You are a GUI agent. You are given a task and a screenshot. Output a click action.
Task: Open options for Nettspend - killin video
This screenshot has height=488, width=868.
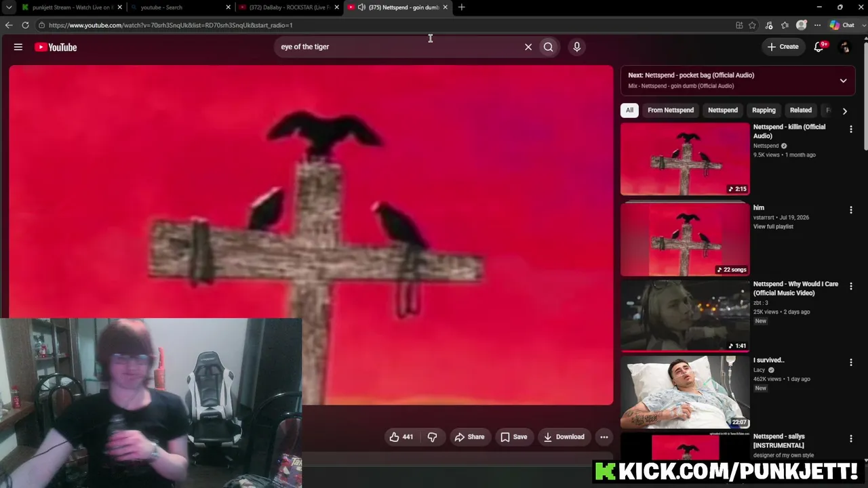pos(851,129)
